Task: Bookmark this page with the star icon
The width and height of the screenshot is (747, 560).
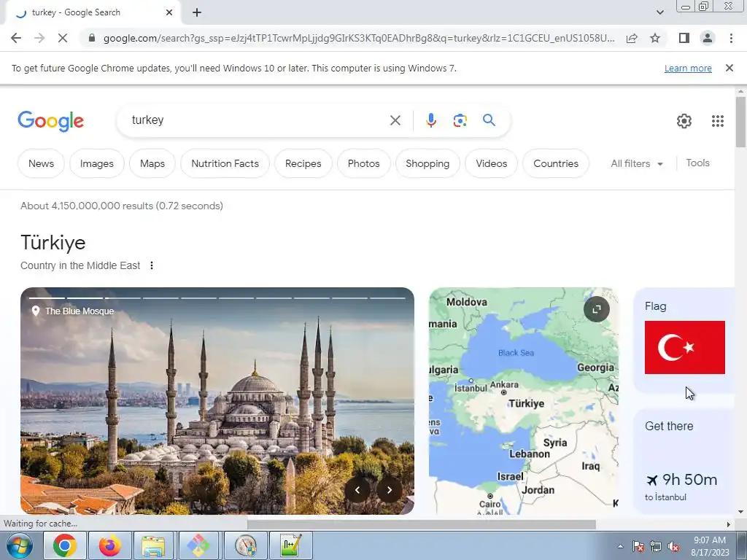Action: [655, 38]
